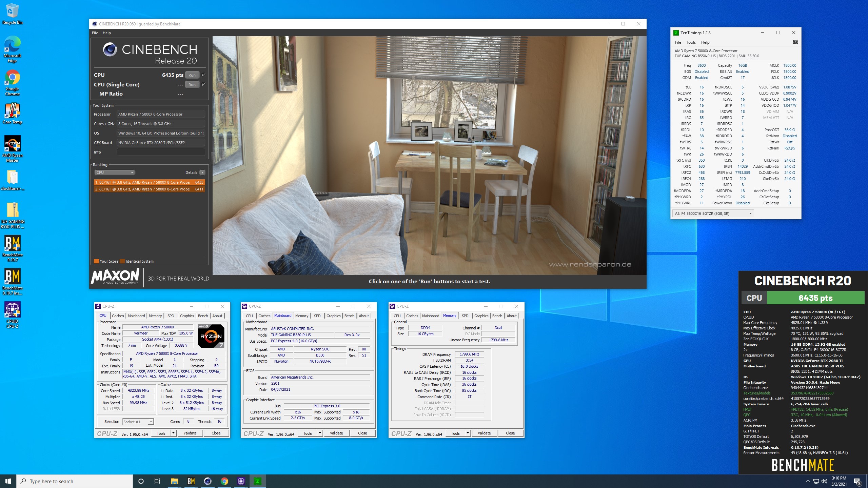Open Task View in the taskbar
Screen dimensions: 868x488
click(x=157, y=481)
